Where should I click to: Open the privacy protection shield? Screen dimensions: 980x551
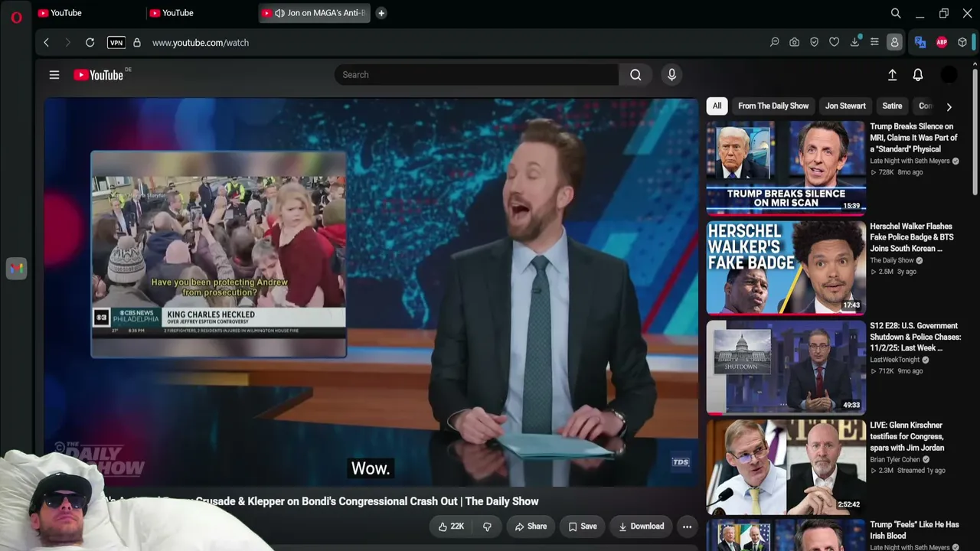click(815, 43)
